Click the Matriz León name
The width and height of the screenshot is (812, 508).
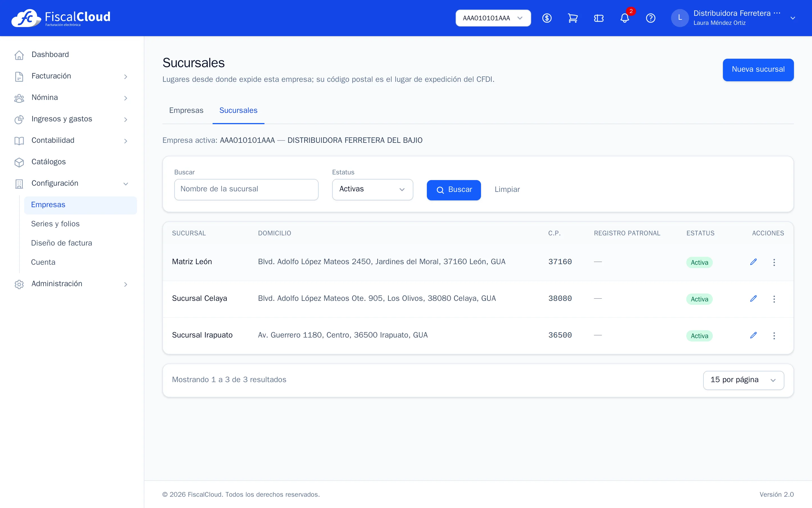(x=192, y=262)
